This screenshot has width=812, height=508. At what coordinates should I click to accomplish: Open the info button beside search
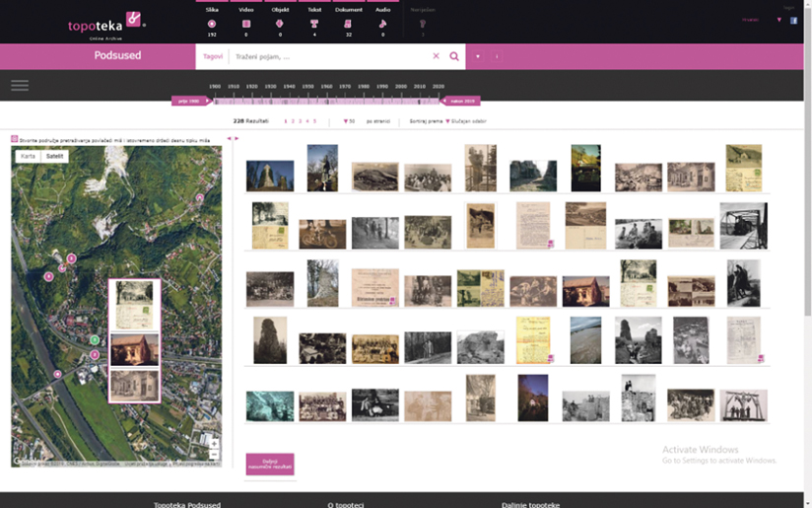pyautogui.click(x=496, y=56)
